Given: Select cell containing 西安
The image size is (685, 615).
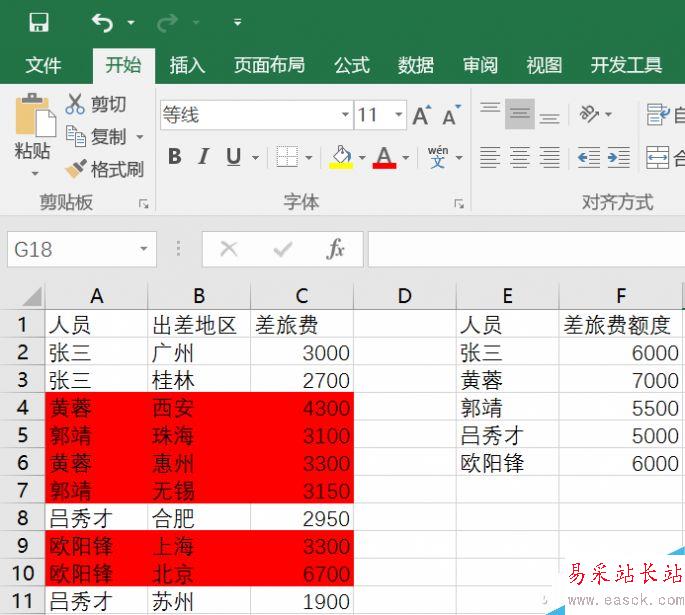Looking at the screenshot, I should pyautogui.click(x=199, y=407).
